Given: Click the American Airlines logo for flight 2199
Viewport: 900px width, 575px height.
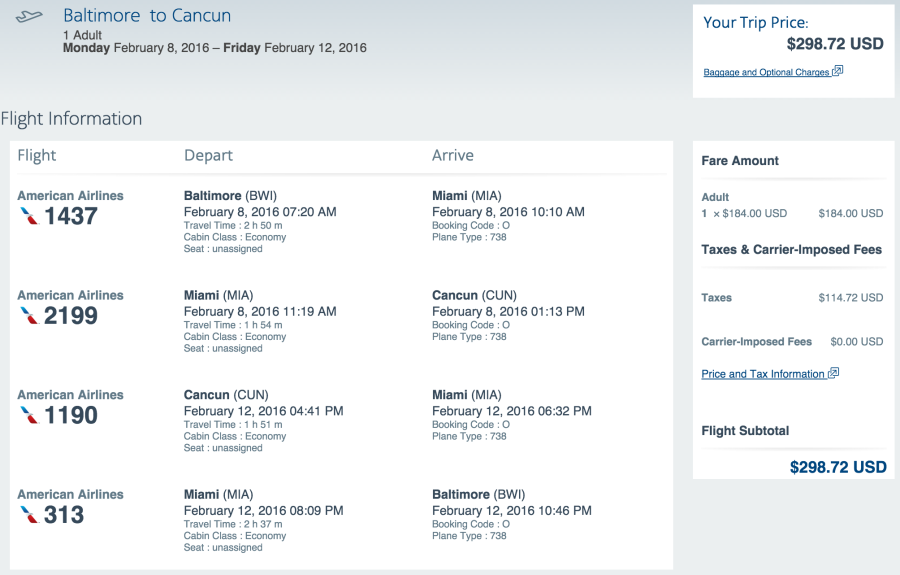Looking at the screenshot, I should click(29, 315).
